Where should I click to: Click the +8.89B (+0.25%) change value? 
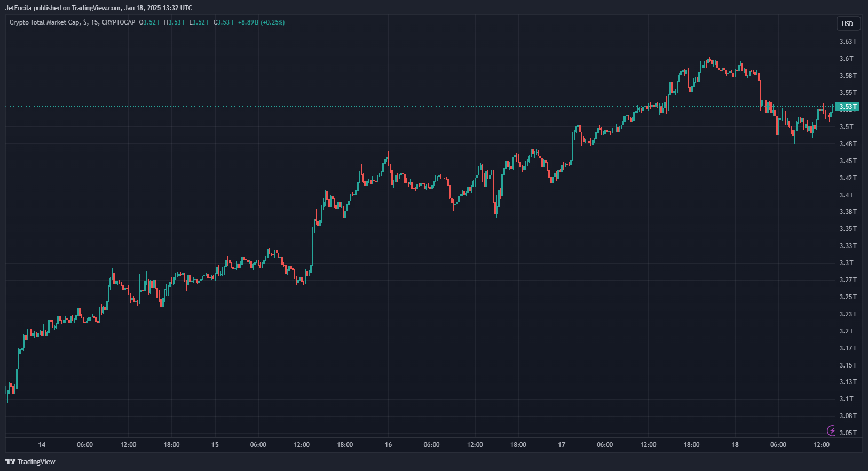(x=261, y=22)
